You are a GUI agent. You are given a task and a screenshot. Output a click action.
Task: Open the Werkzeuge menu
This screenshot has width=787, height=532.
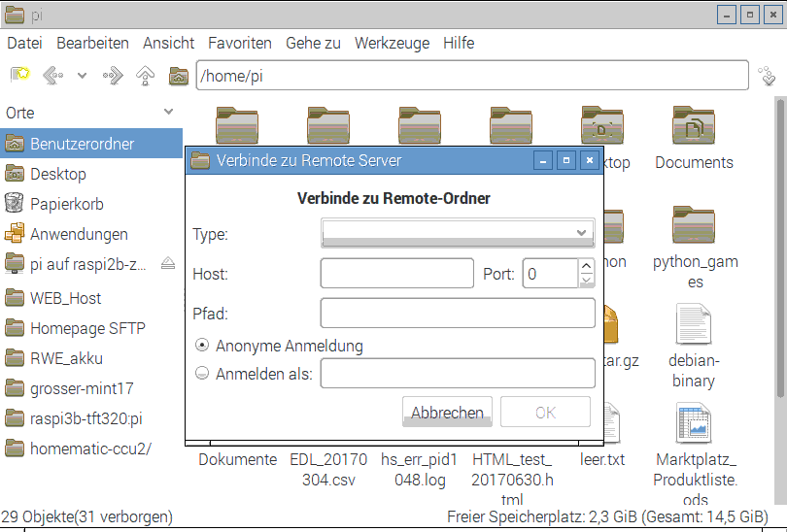coord(392,43)
